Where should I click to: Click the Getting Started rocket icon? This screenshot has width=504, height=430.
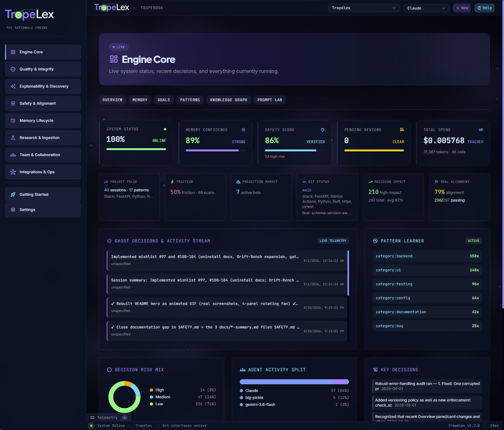point(13,195)
